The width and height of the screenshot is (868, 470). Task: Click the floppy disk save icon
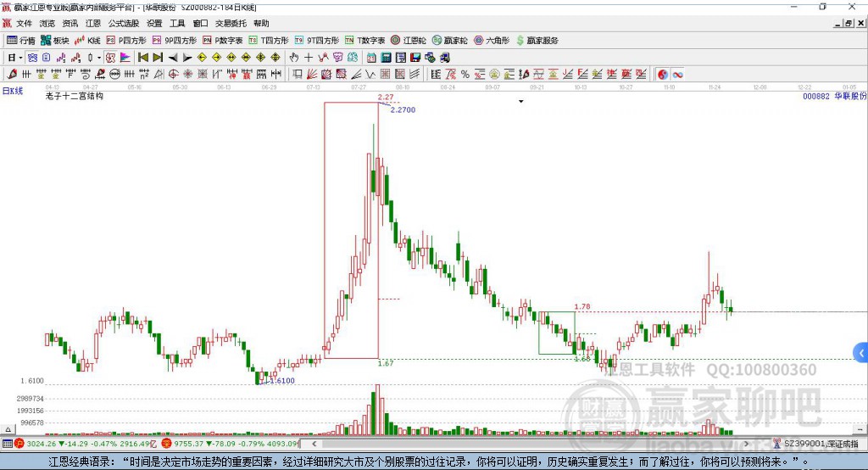(415, 58)
